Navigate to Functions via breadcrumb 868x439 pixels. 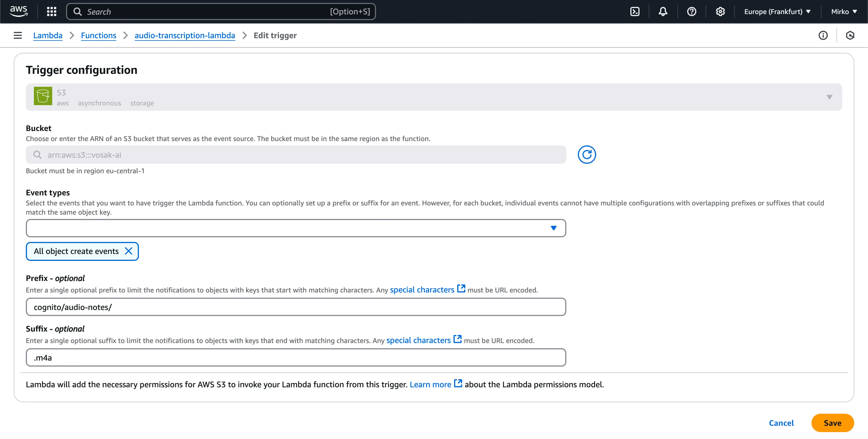click(98, 35)
